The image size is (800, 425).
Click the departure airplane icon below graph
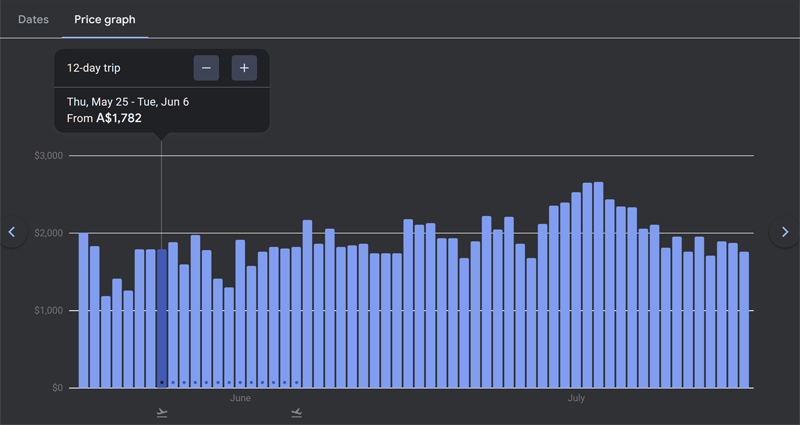(162, 412)
